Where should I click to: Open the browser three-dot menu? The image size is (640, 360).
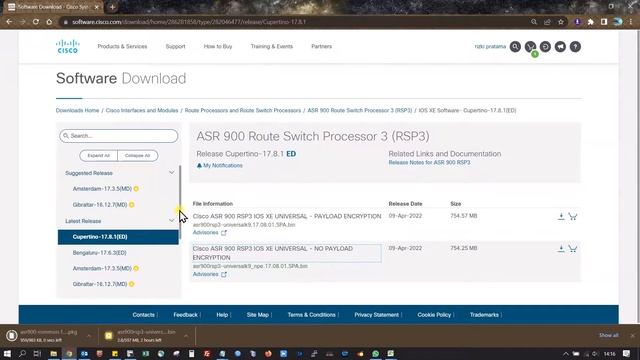631,22
